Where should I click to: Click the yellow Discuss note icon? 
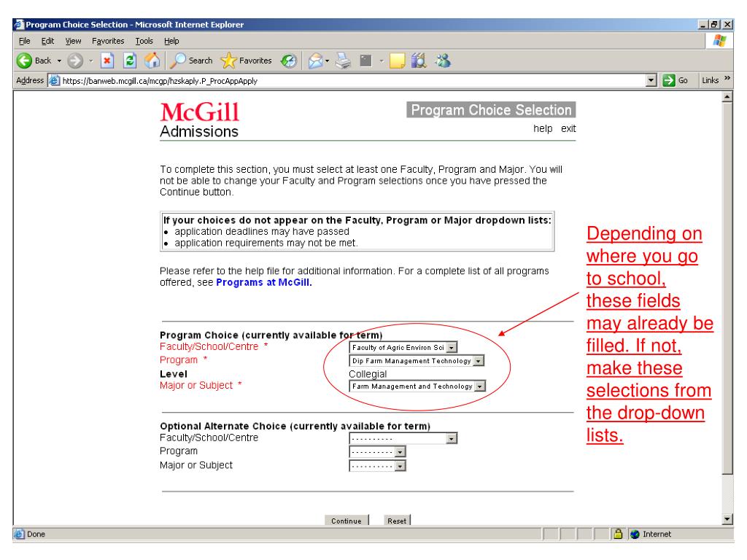[x=397, y=61]
